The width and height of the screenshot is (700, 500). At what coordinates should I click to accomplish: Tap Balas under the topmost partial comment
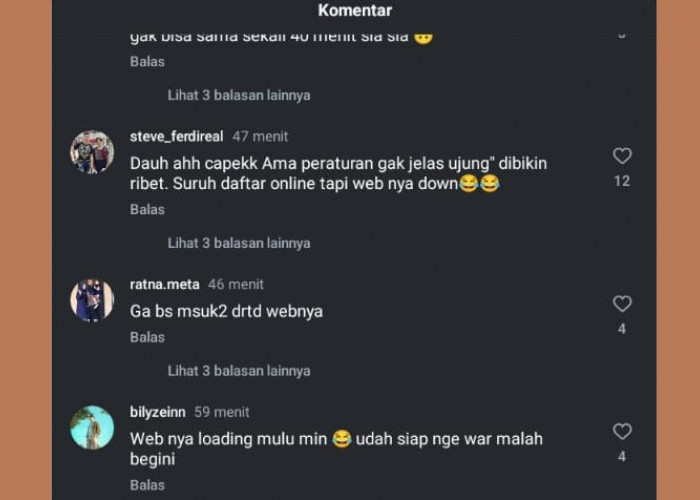(147, 61)
